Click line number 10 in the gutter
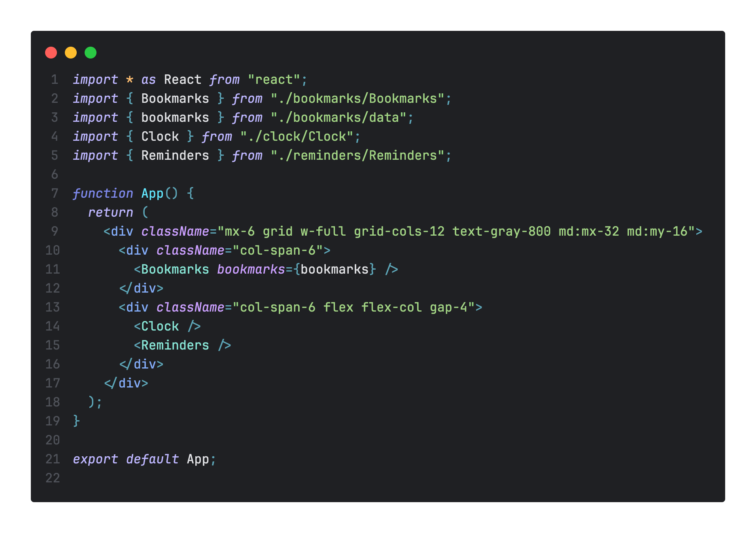Image resolution: width=756 pixels, height=533 pixels. (x=53, y=250)
